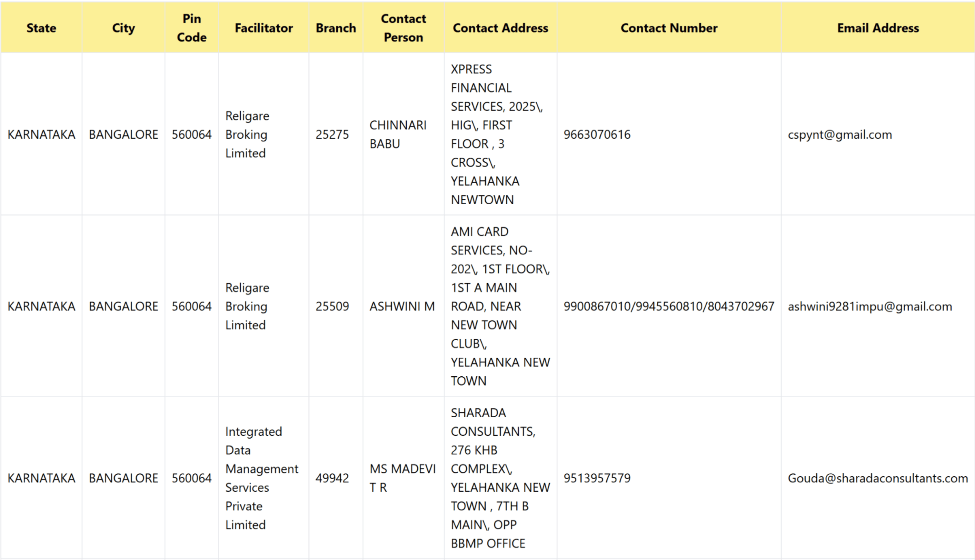The width and height of the screenshot is (975, 560).
Task: Select the AMI CARD SERVICES address cell
Action: click(x=500, y=306)
